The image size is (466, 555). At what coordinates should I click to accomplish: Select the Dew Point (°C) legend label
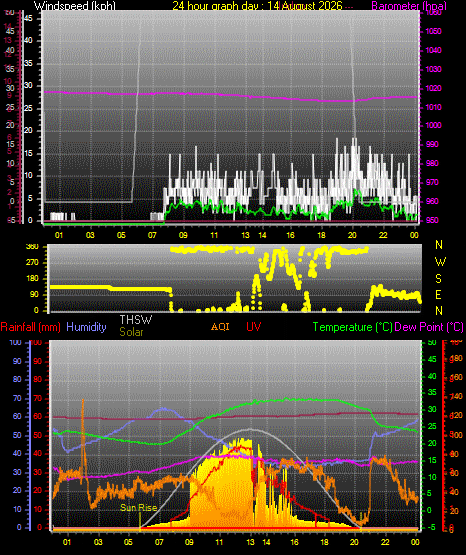click(429, 327)
